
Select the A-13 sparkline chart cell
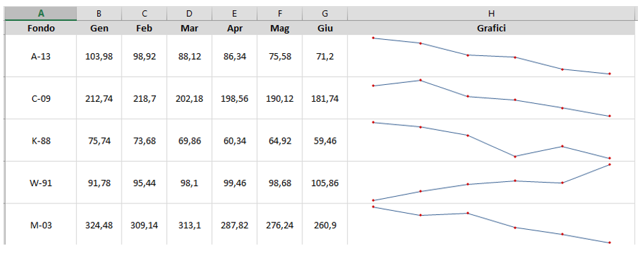pos(491,57)
